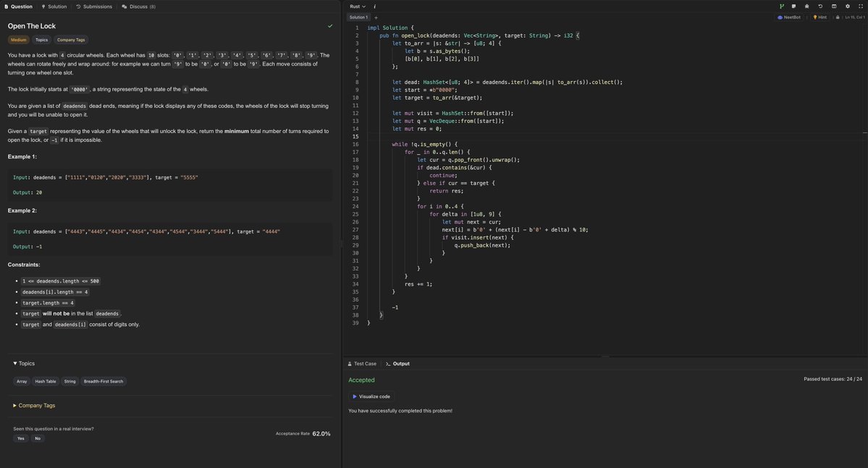This screenshot has width=868, height=468.
Task: Switch to the Question tab
Action: tap(18, 7)
